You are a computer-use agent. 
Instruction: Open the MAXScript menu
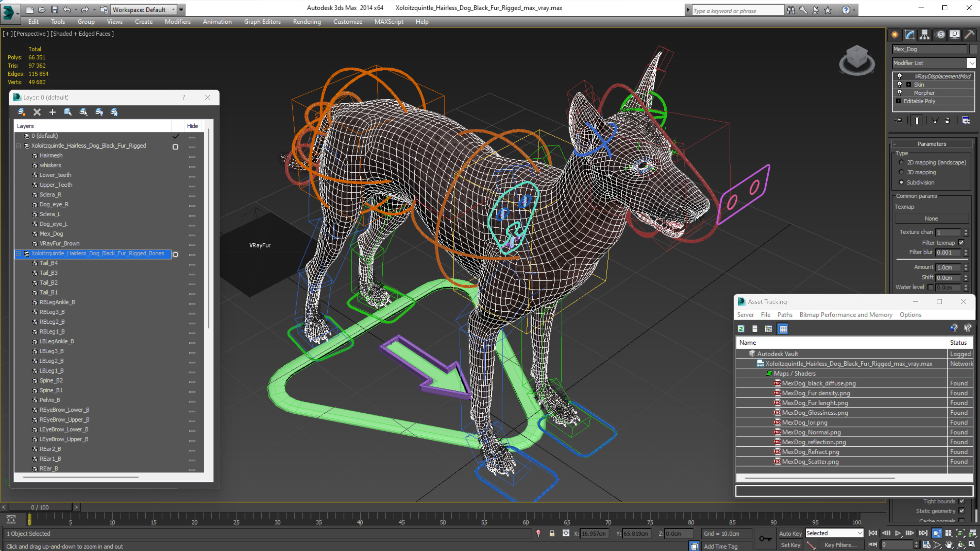(x=389, y=22)
